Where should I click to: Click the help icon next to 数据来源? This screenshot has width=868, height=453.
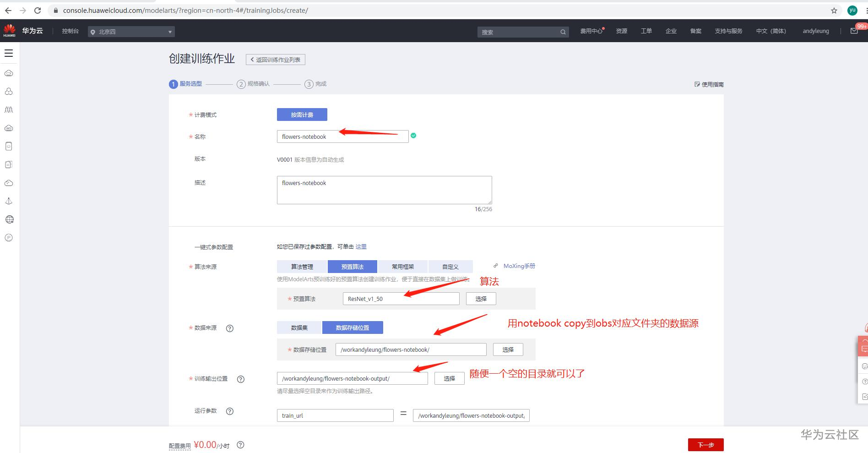[x=230, y=328]
